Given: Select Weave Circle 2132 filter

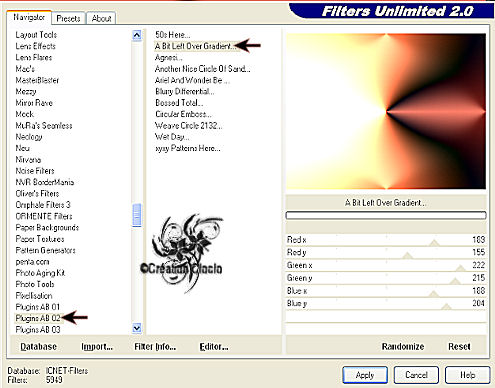Looking at the screenshot, I should 188,125.
